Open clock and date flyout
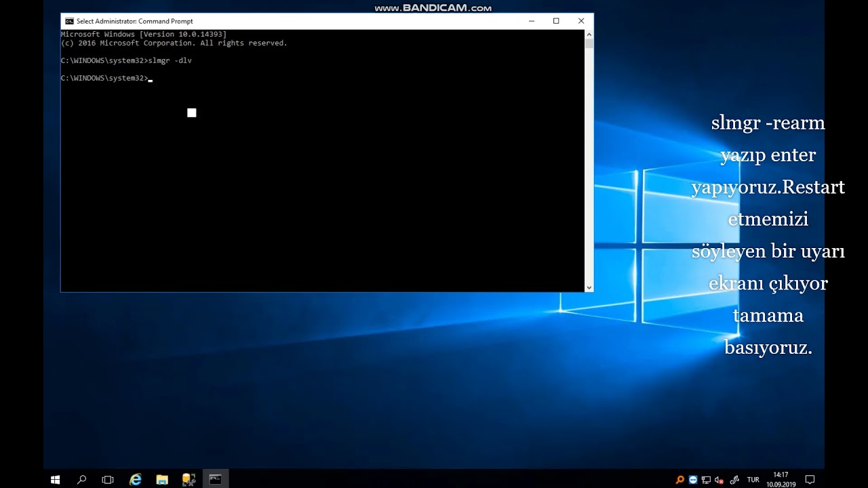 click(781, 479)
